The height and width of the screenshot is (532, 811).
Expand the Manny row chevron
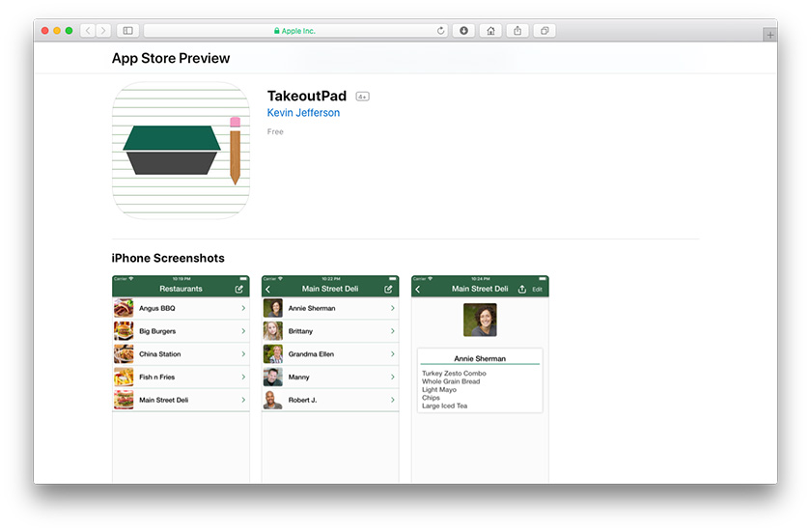(393, 377)
